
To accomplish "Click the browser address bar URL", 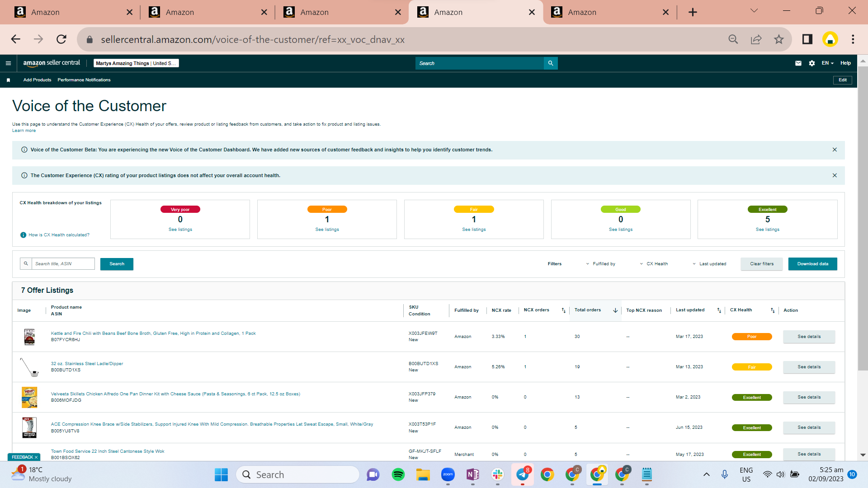I will click(x=253, y=39).
